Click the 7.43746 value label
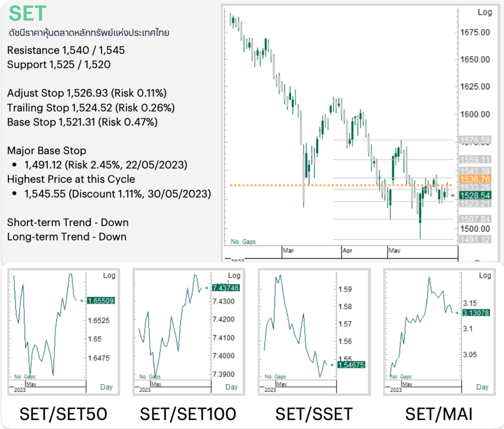Screen dimensions: 504x429 point(226,288)
